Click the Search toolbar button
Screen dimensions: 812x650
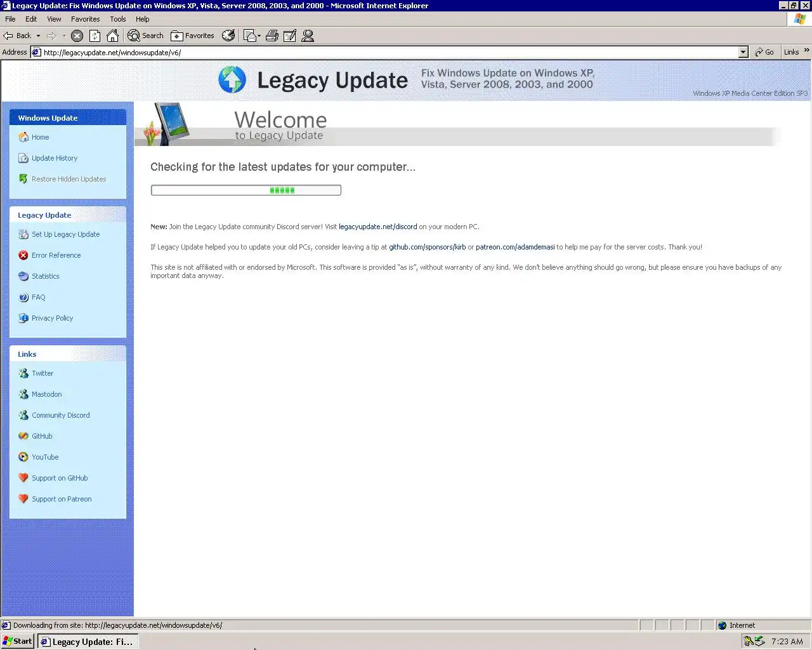(145, 36)
